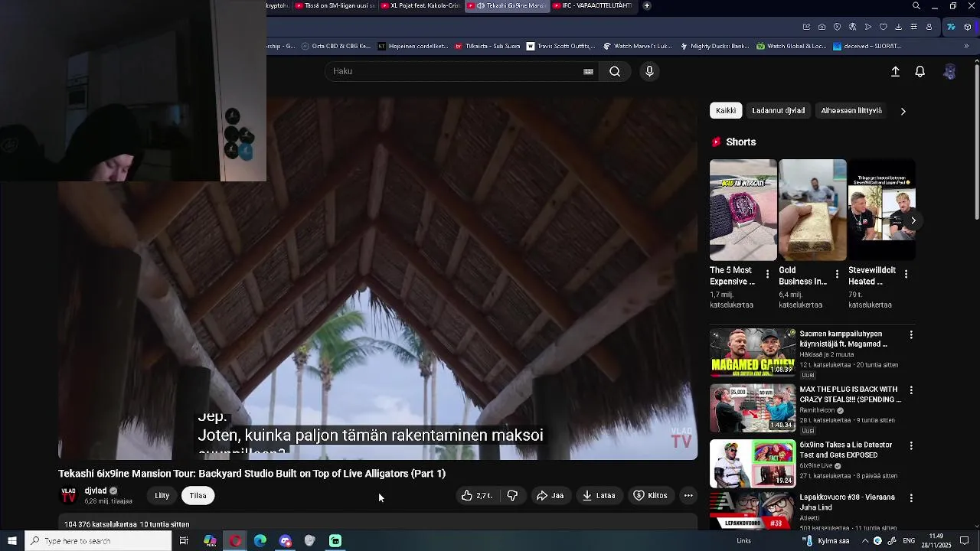This screenshot has height=551, width=980.
Task: Click the browser snapshot camera icon
Action: [x=822, y=27]
